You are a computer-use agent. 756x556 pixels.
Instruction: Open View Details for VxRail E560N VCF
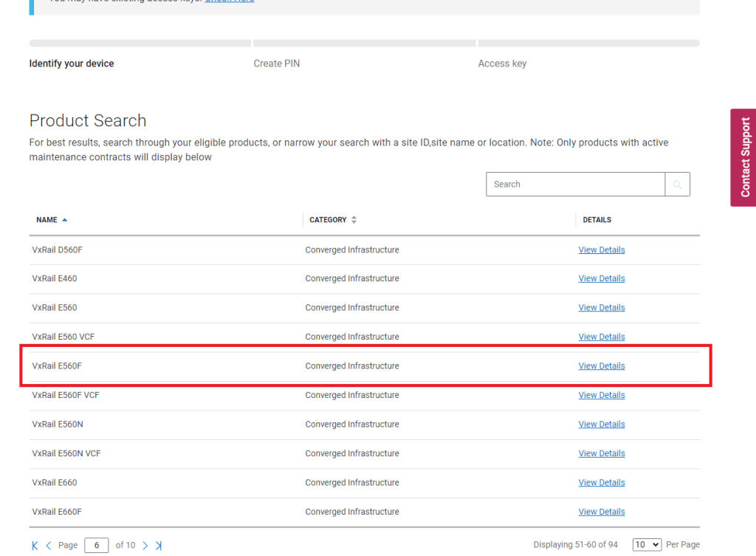click(x=601, y=454)
